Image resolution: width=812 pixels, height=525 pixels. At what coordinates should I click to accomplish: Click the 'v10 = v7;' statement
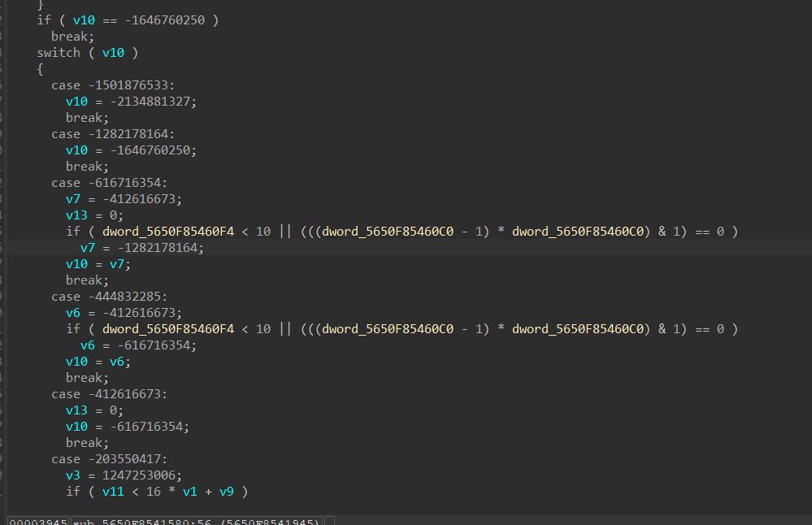coord(98,264)
